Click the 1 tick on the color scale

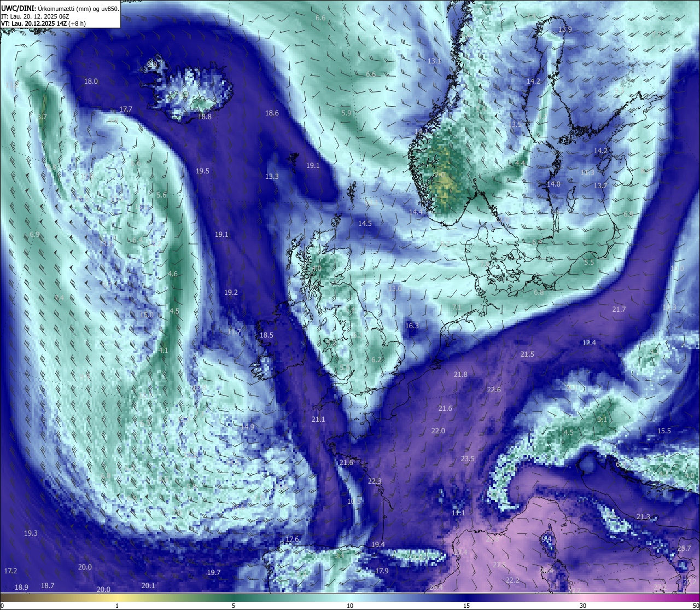pyautogui.click(x=117, y=606)
